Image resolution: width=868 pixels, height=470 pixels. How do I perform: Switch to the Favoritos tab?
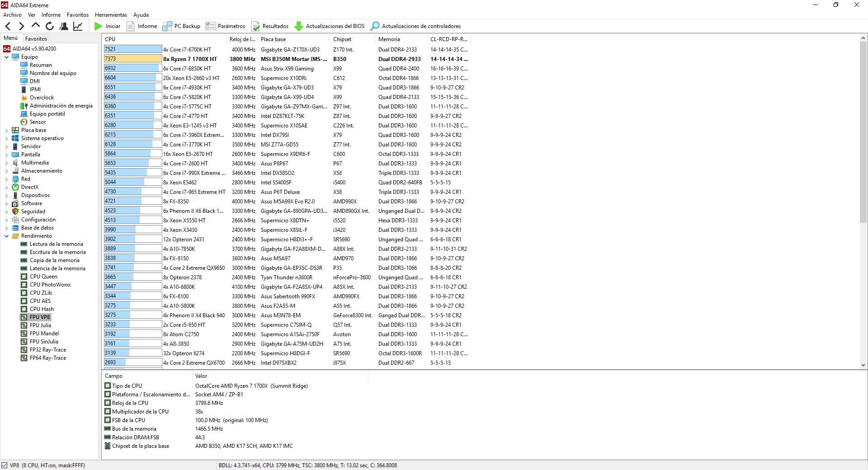coord(36,39)
